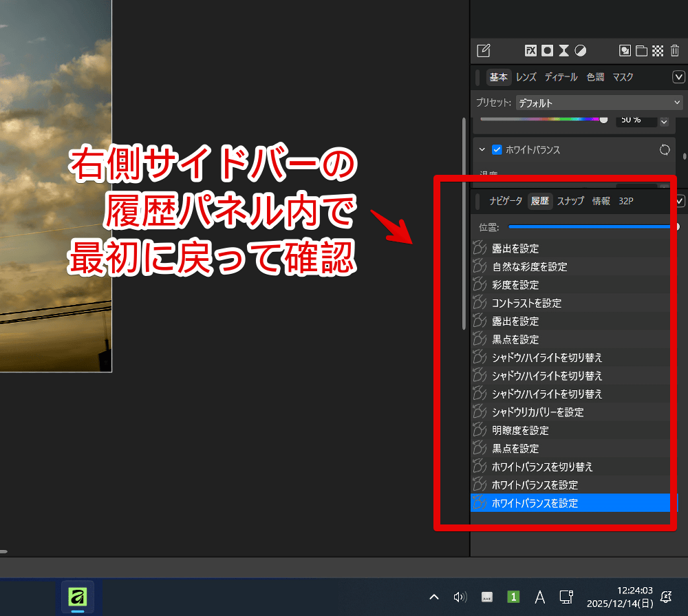Click the folder group icon
Viewport: 688px width, 616px height.
641,50
